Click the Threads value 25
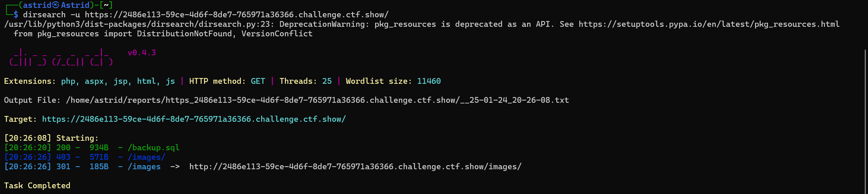868x194 pixels. click(327, 81)
